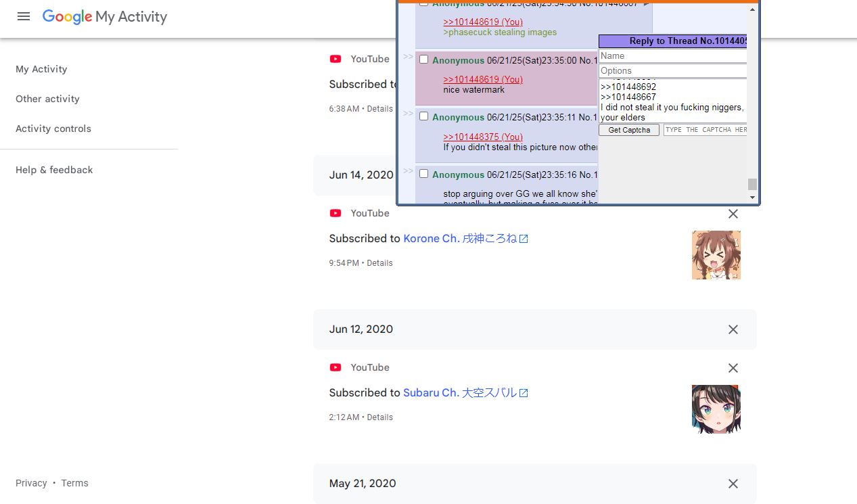This screenshot has height=504, width=857.
Task: Click the >> arrows beside the 23:35:11 post
Action: [408, 114]
